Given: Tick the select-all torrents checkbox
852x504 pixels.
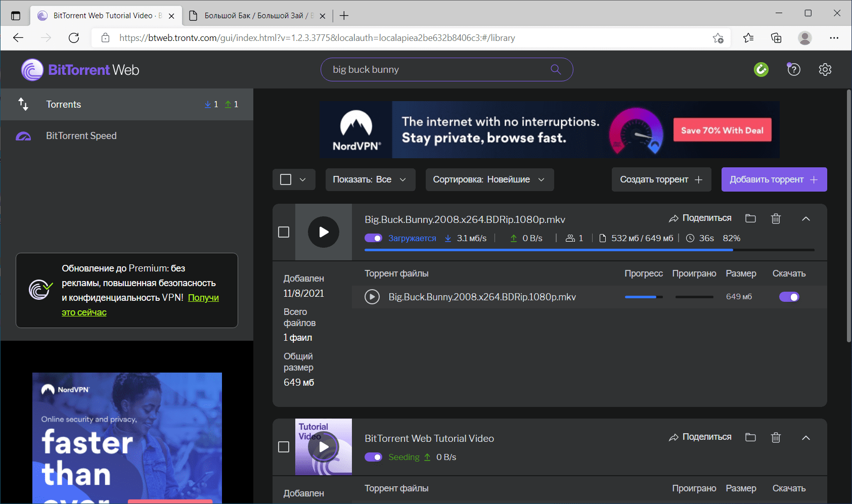Looking at the screenshot, I should click(286, 179).
